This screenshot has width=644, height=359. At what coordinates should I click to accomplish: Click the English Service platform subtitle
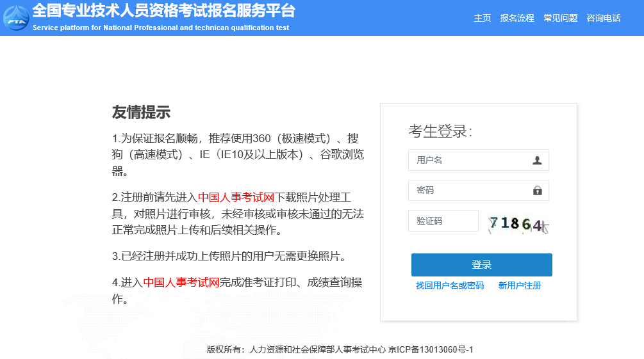click(160, 28)
